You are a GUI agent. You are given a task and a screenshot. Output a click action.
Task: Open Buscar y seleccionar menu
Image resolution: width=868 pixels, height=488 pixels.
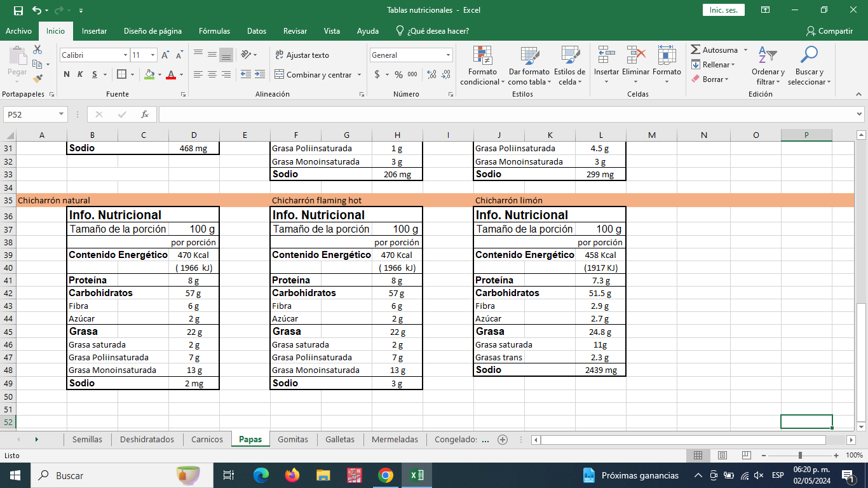pyautogui.click(x=809, y=66)
